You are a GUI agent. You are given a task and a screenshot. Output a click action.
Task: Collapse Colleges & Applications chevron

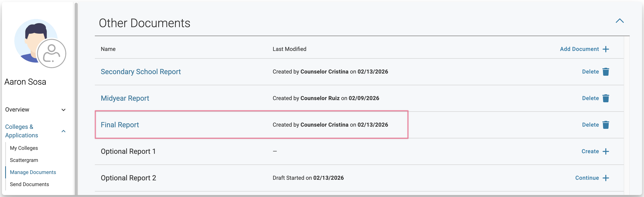coord(63,131)
